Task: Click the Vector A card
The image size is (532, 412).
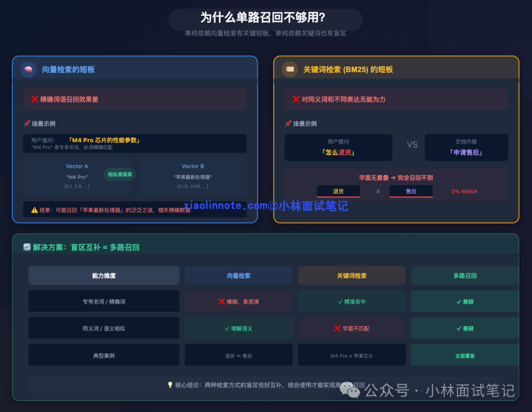Action: (77, 176)
